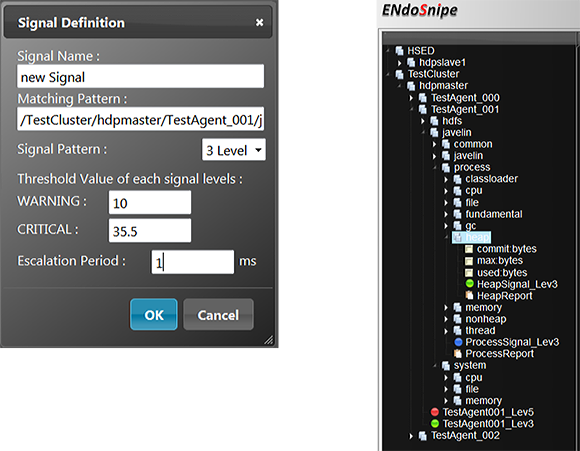Select the TestAgent001_Lev5 tree label

click(488, 412)
